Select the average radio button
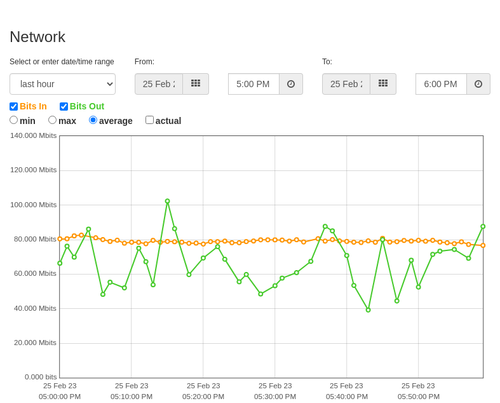500x403 pixels. click(x=93, y=120)
